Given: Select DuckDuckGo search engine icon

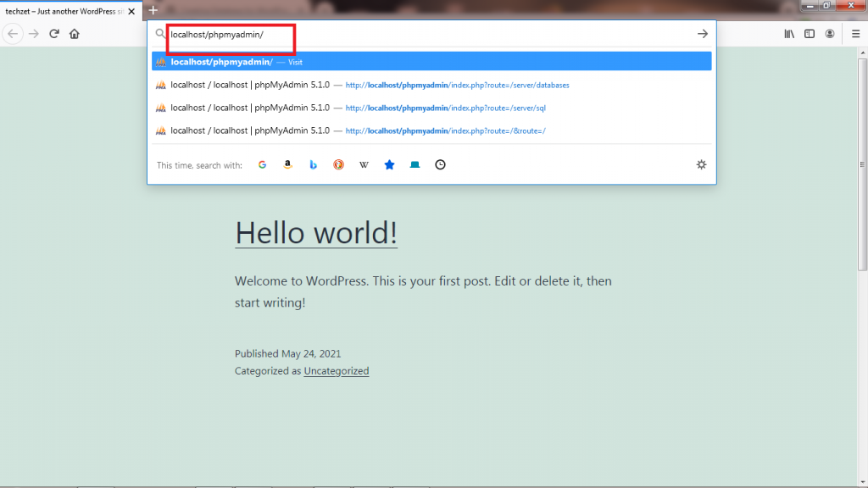Looking at the screenshot, I should coord(338,164).
